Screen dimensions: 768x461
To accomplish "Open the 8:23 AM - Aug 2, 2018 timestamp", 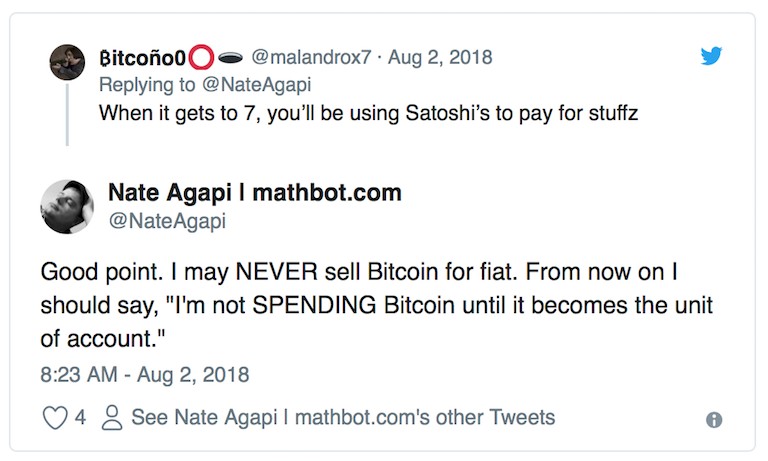I will pyautogui.click(x=144, y=375).
